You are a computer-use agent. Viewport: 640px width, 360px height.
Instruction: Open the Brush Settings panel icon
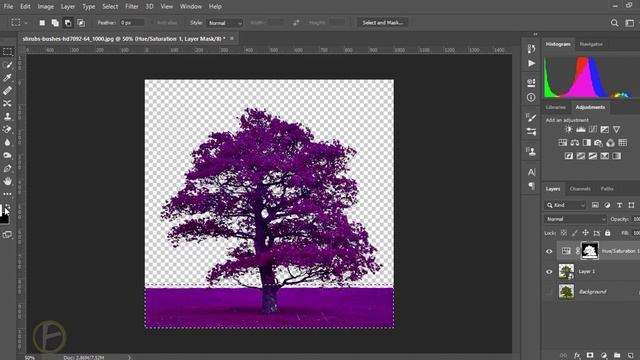[x=531, y=132]
